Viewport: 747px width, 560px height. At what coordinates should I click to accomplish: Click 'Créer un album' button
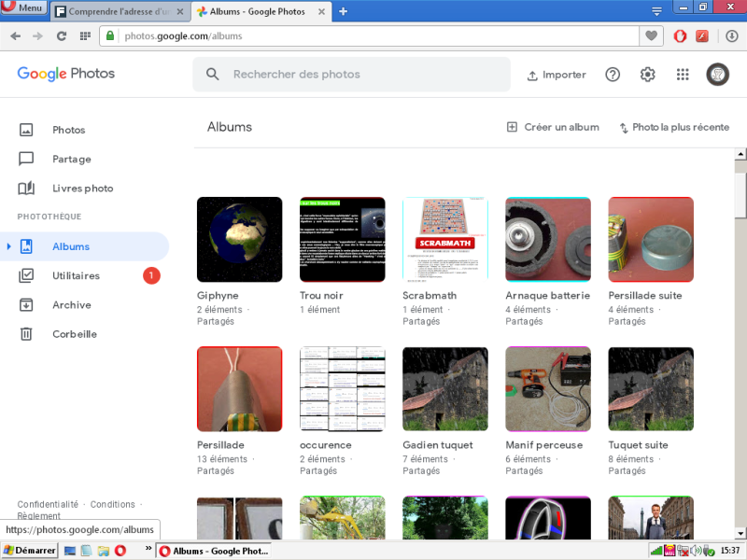[x=553, y=127]
